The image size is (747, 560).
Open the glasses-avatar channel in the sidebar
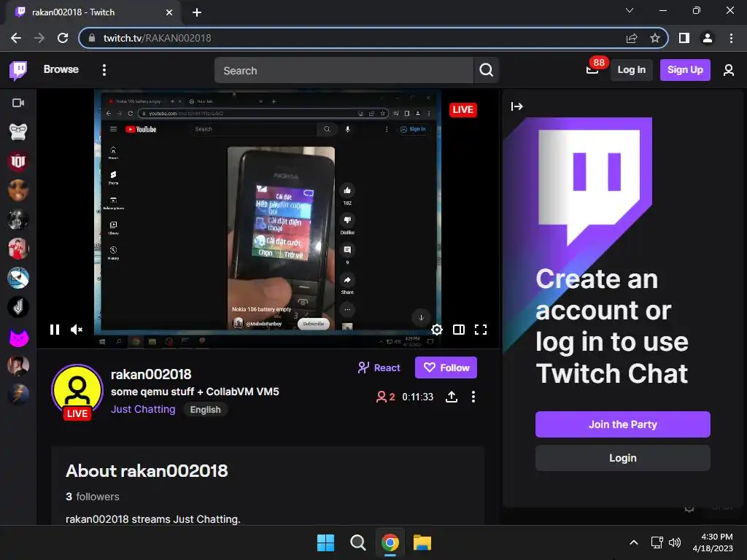[x=18, y=132]
